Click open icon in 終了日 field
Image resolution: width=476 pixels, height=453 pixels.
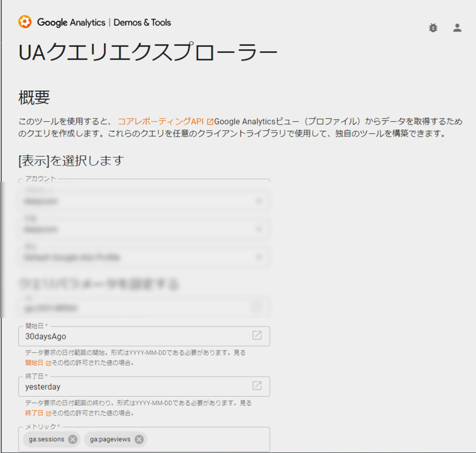click(x=257, y=386)
